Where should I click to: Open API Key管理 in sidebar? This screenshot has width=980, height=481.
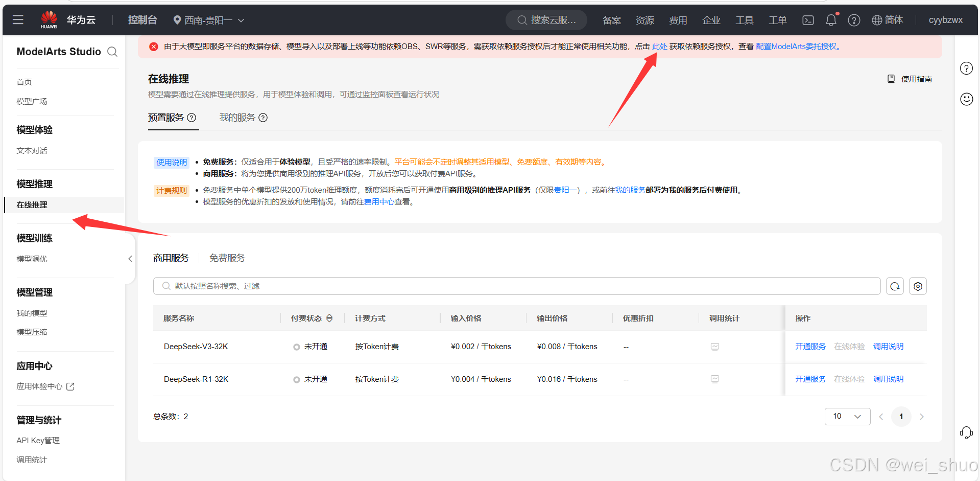[38, 441]
